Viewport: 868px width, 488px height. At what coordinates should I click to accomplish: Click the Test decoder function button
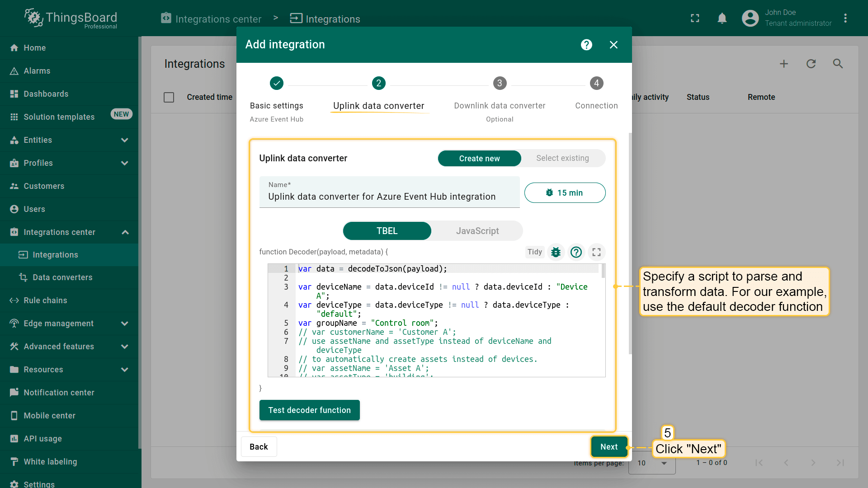(x=309, y=410)
